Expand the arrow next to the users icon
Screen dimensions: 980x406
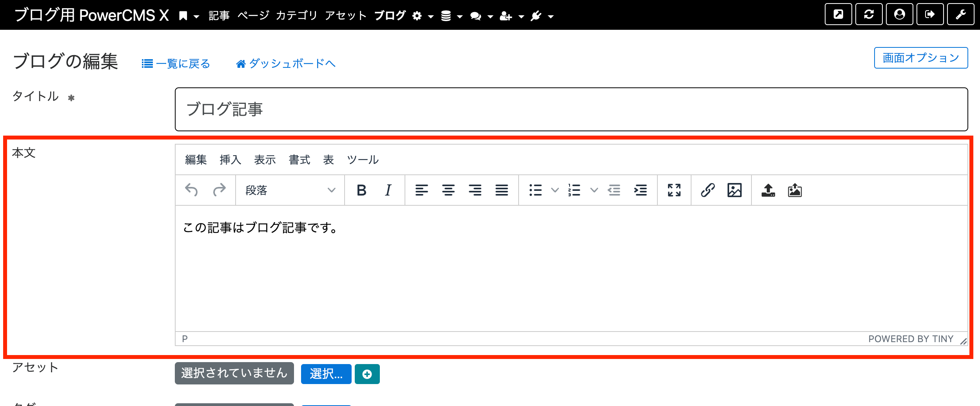tap(521, 16)
